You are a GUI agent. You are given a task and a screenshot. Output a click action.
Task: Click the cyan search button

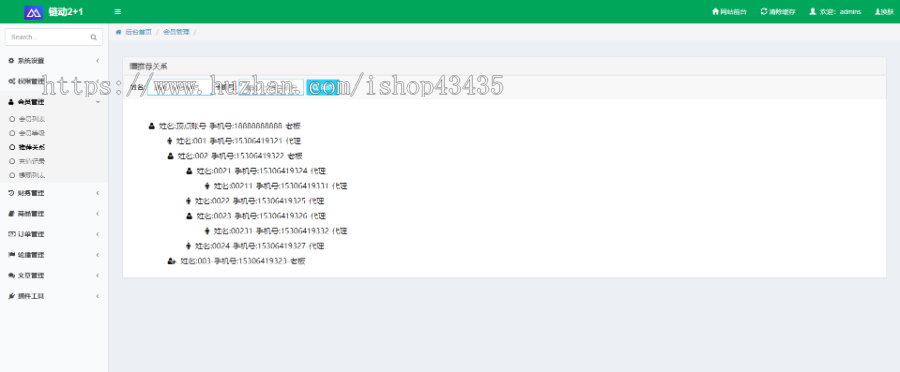[323, 87]
